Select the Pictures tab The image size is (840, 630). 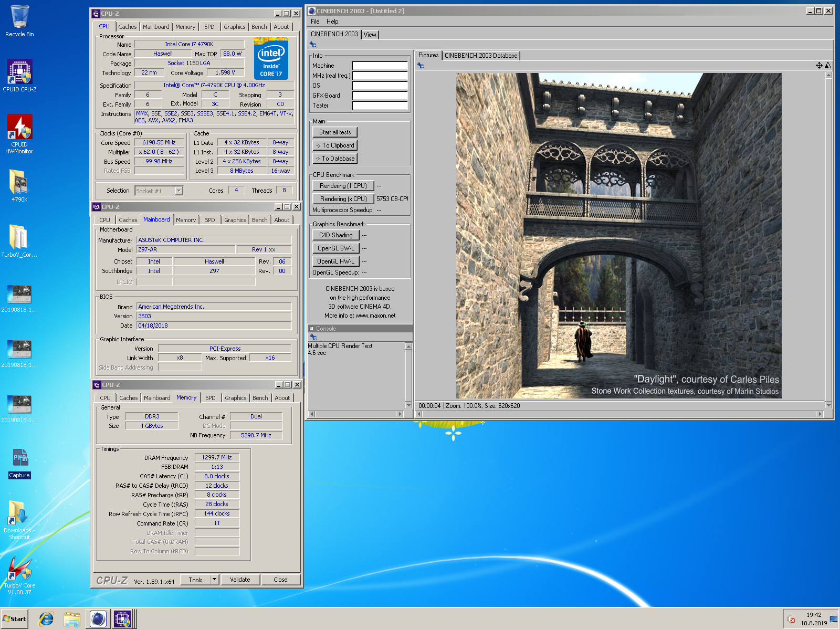tap(428, 55)
